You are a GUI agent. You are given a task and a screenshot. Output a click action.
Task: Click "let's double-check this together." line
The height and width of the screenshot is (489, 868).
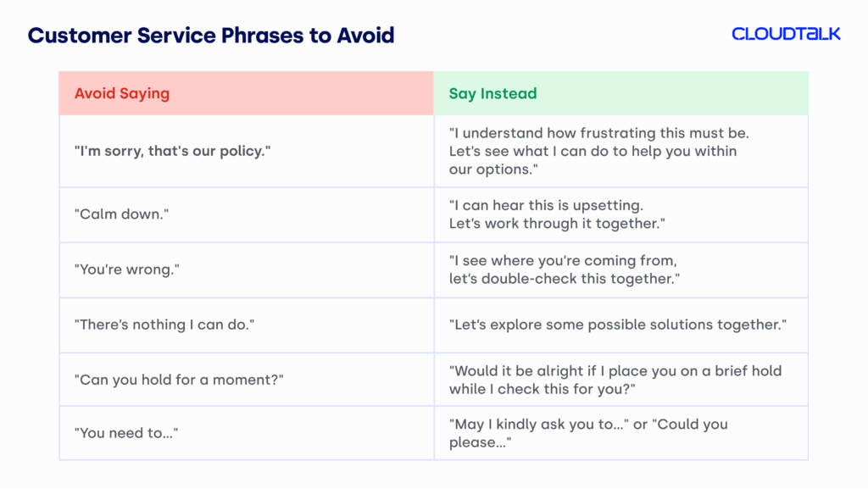coord(563,279)
